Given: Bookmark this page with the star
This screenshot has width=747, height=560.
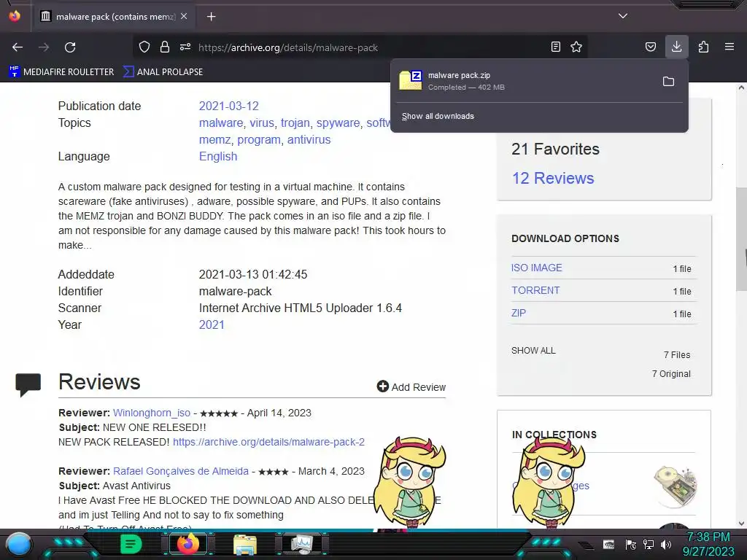Looking at the screenshot, I should point(576,47).
